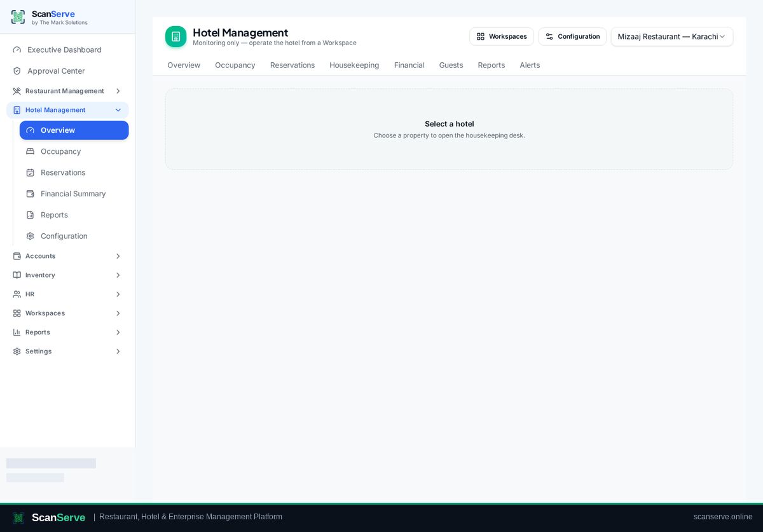This screenshot has height=532, width=763.
Task: Expand the Settings sidebar section
Action: pyautogui.click(x=67, y=351)
